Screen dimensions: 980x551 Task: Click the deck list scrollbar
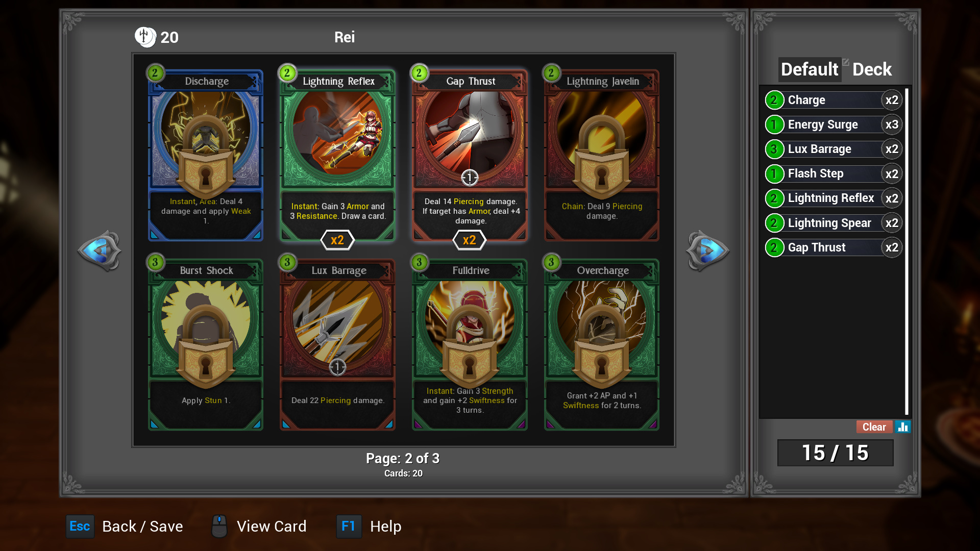[x=907, y=252]
